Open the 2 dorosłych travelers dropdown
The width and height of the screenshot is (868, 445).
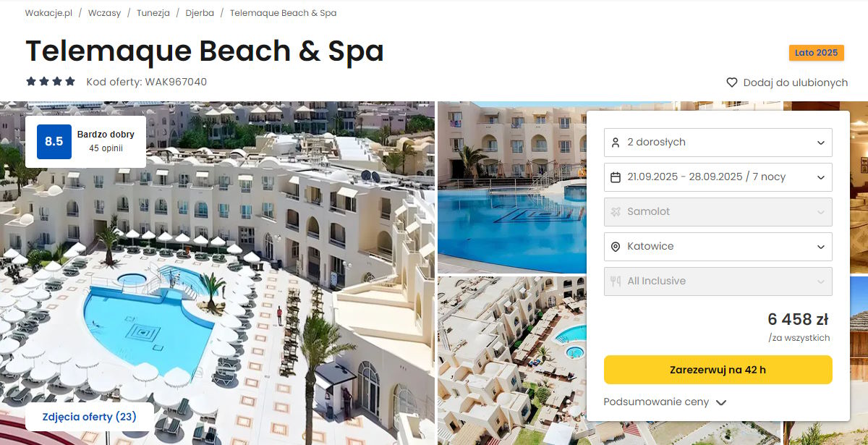(718, 143)
